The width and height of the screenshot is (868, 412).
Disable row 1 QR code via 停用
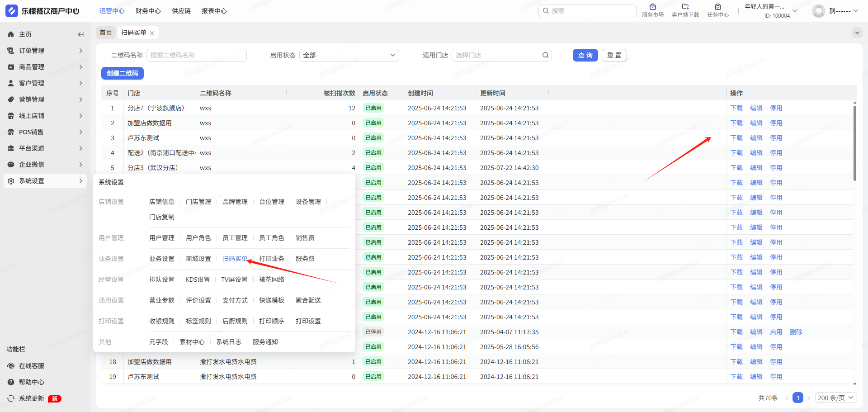(x=776, y=108)
